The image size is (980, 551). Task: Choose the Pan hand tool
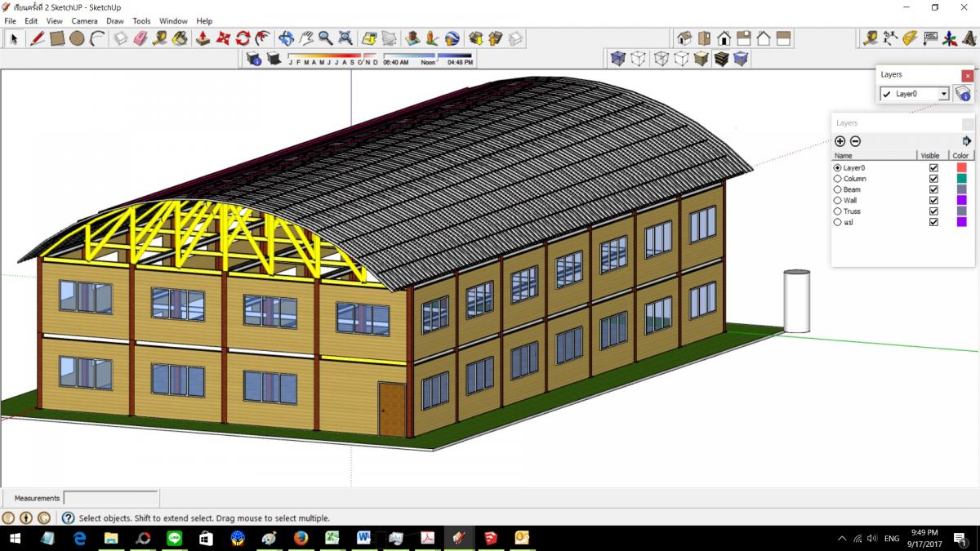click(x=305, y=38)
